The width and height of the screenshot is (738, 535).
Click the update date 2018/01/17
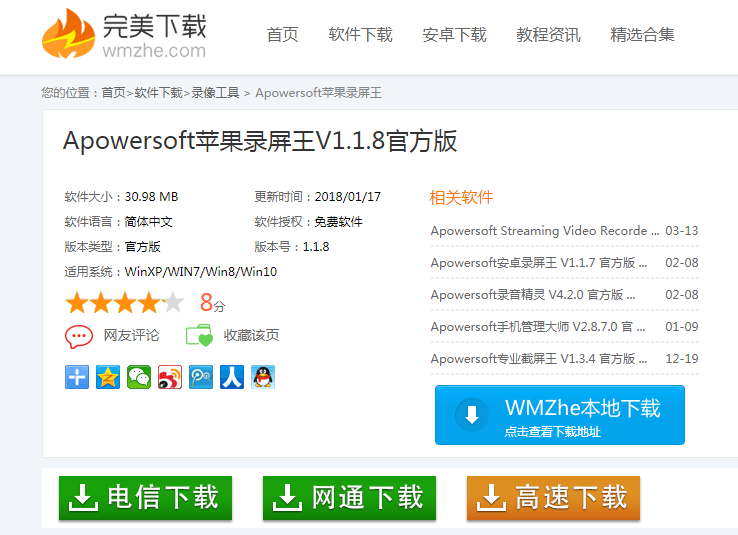pos(348,197)
